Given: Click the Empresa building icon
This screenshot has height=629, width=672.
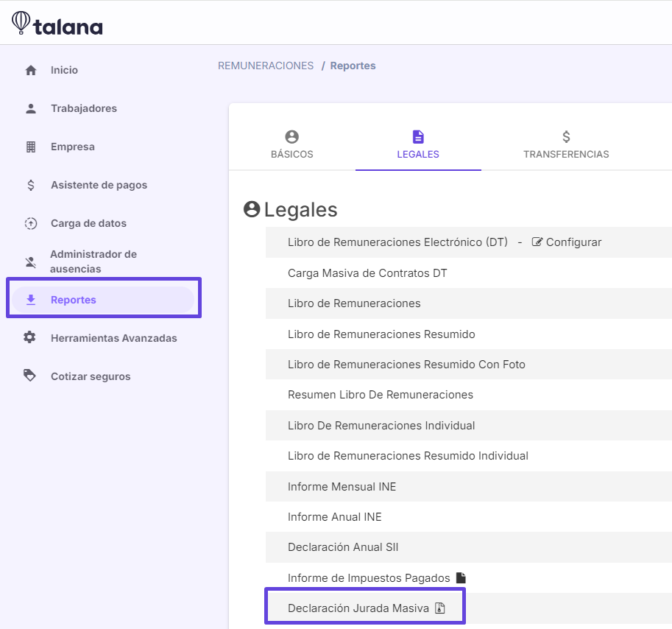Looking at the screenshot, I should click(31, 147).
